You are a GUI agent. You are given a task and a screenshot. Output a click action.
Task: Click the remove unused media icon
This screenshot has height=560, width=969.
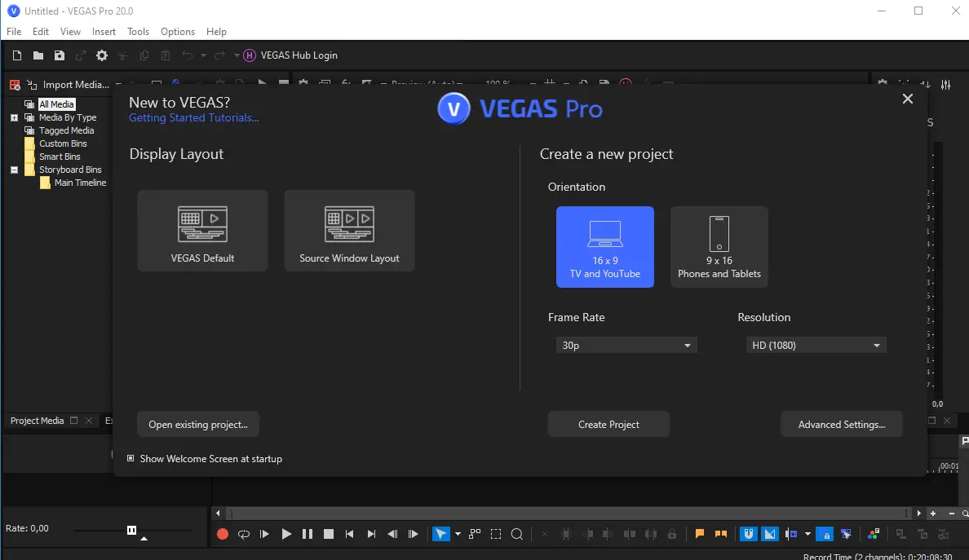coord(15,85)
